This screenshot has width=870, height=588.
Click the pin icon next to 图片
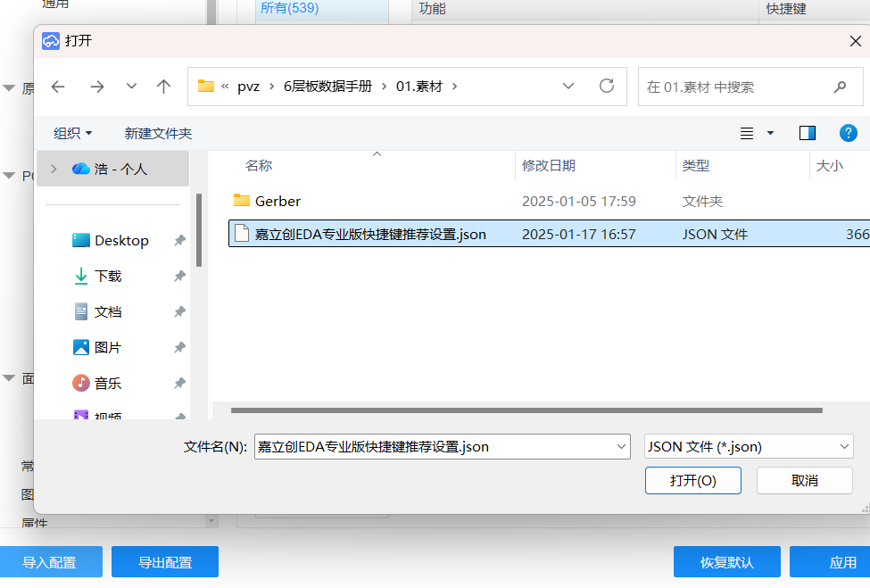point(179,348)
